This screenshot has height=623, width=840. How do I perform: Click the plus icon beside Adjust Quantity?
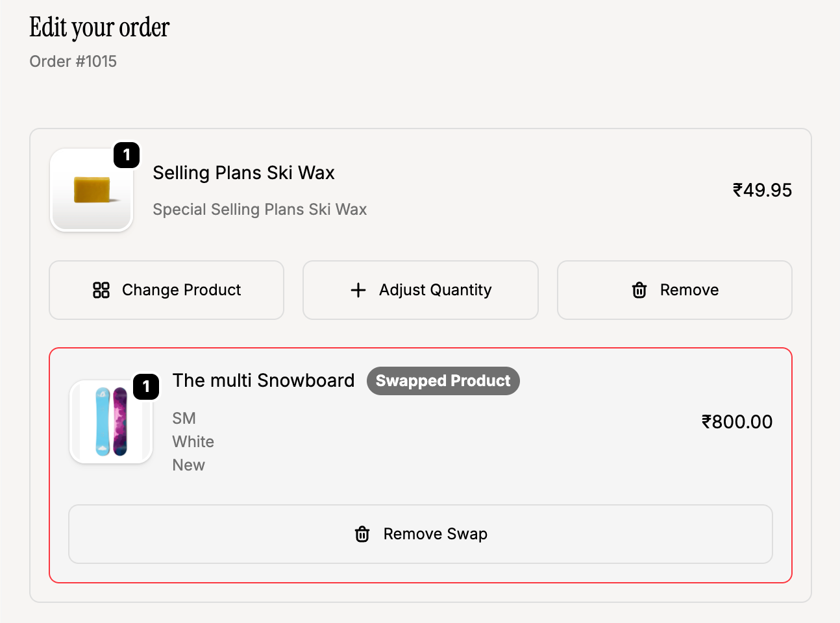point(358,290)
